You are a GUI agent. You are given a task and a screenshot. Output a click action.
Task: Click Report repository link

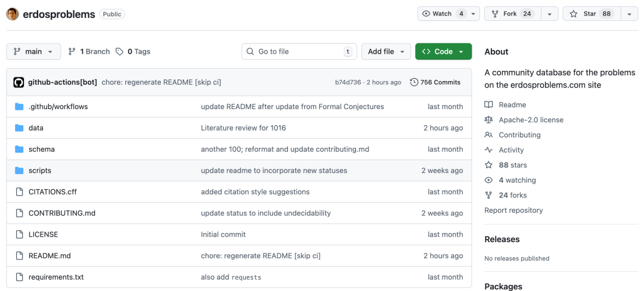(513, 210)
